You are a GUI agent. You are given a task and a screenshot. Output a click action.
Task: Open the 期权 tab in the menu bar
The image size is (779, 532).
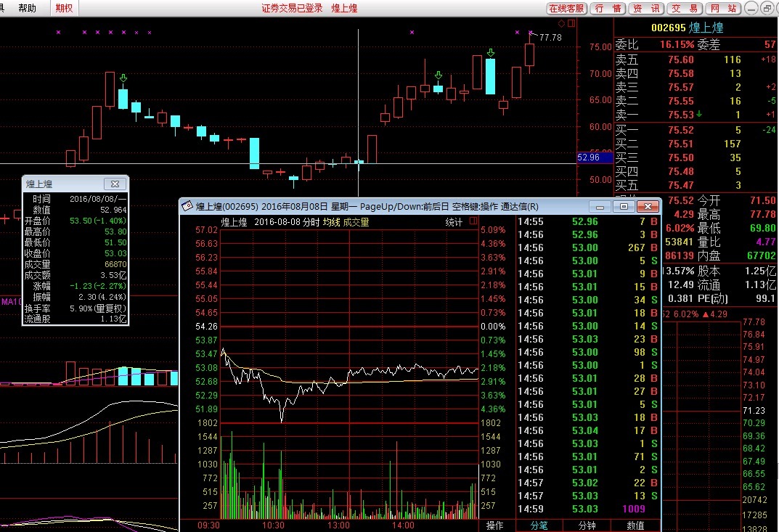point(65,8)
